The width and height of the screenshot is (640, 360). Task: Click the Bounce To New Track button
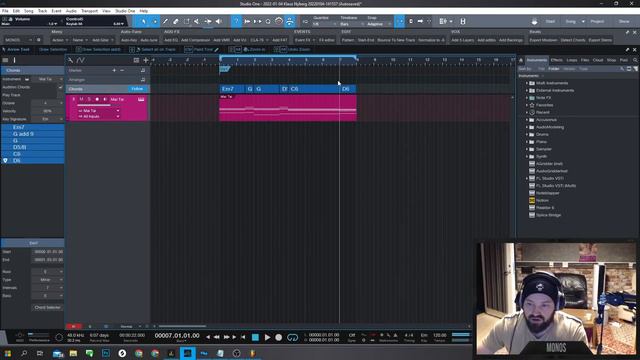point(396,40)
